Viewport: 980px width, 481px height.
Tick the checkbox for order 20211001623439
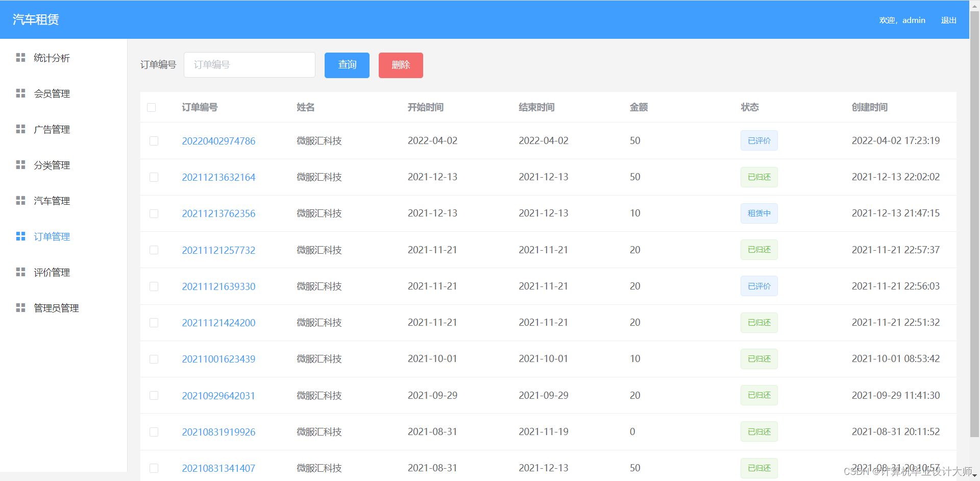154,359
